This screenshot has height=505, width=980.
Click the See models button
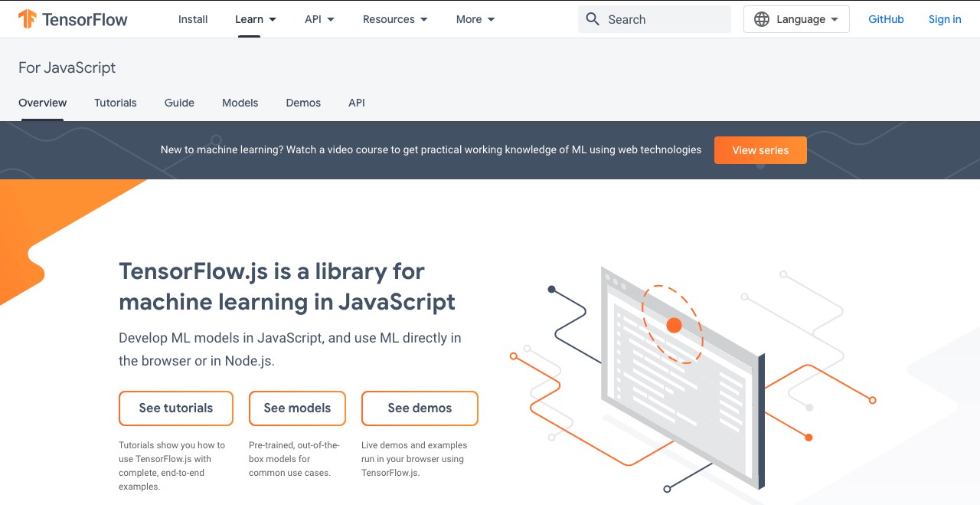[x=297, y=408]
